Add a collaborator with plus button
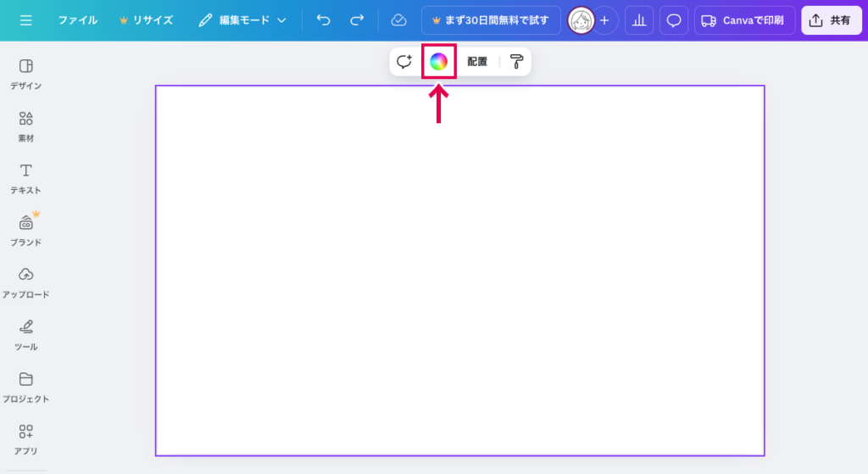The image size is (868, 474). [604, 20]
